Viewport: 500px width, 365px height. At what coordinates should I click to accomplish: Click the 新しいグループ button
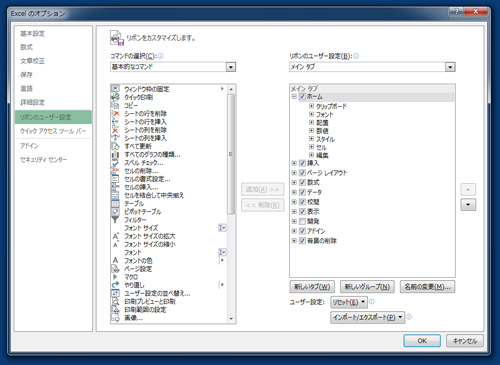[x=367, y=287]
